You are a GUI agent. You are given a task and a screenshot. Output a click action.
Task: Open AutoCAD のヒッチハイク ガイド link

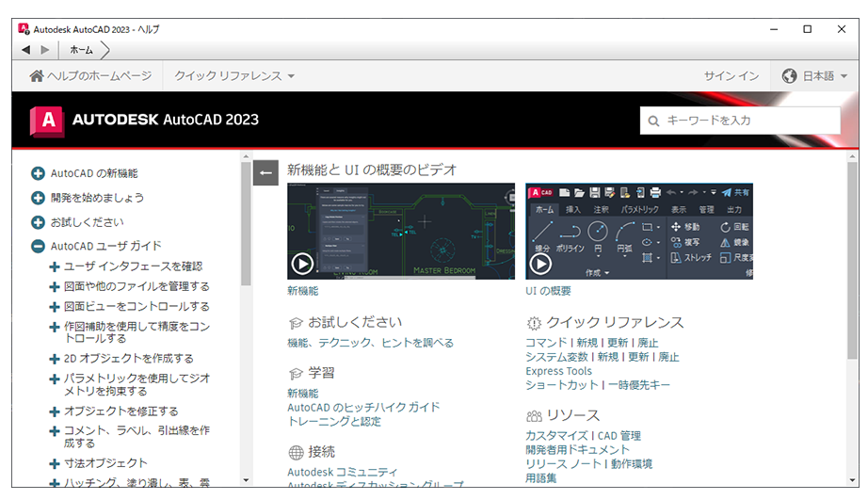click(x=363, y=408)
